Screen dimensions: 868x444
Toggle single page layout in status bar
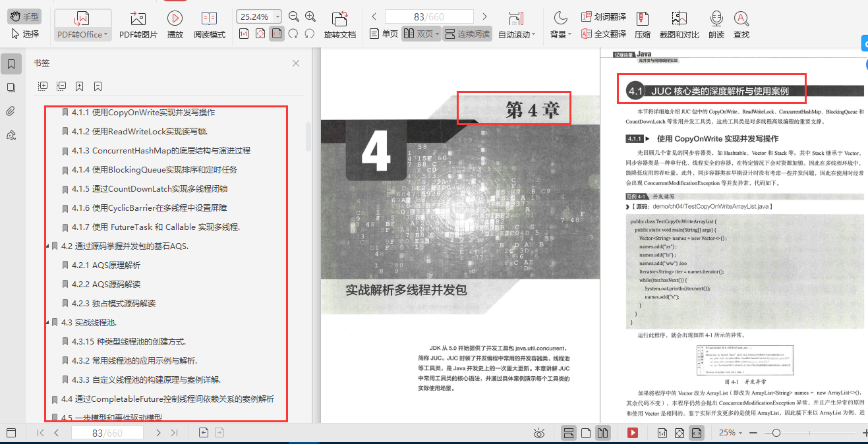[x=586, y=433]
